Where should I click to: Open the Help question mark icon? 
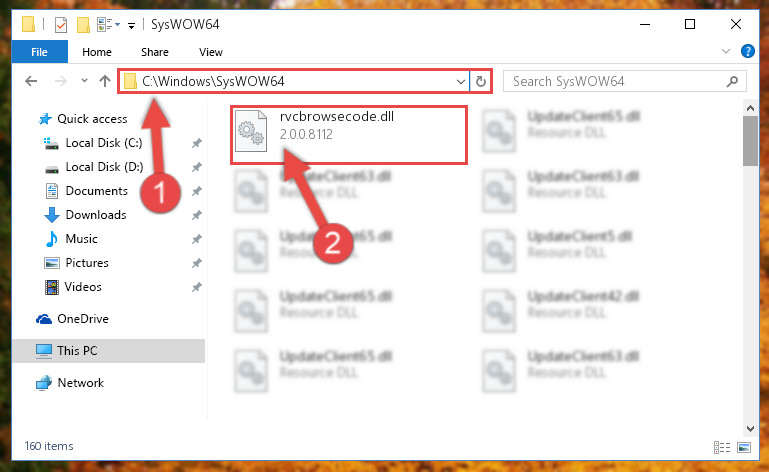coord(747,51)
